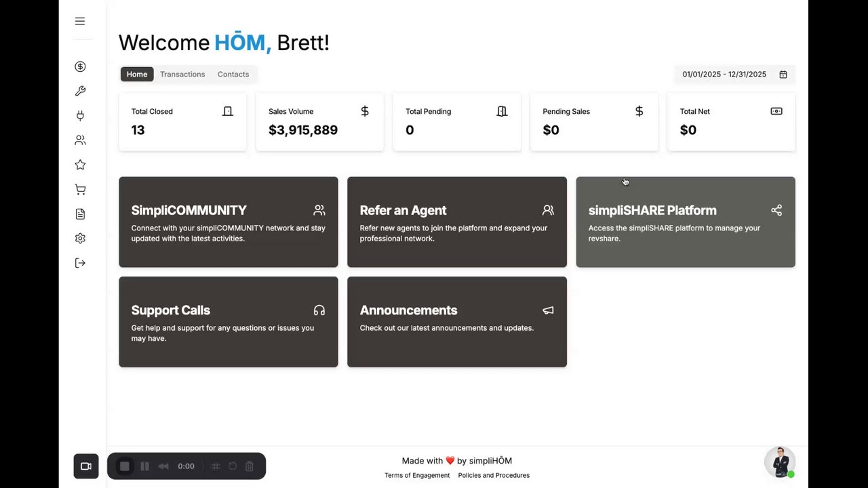Open the Support Calls card
The image size is (868, 488).
click(228, 322)
